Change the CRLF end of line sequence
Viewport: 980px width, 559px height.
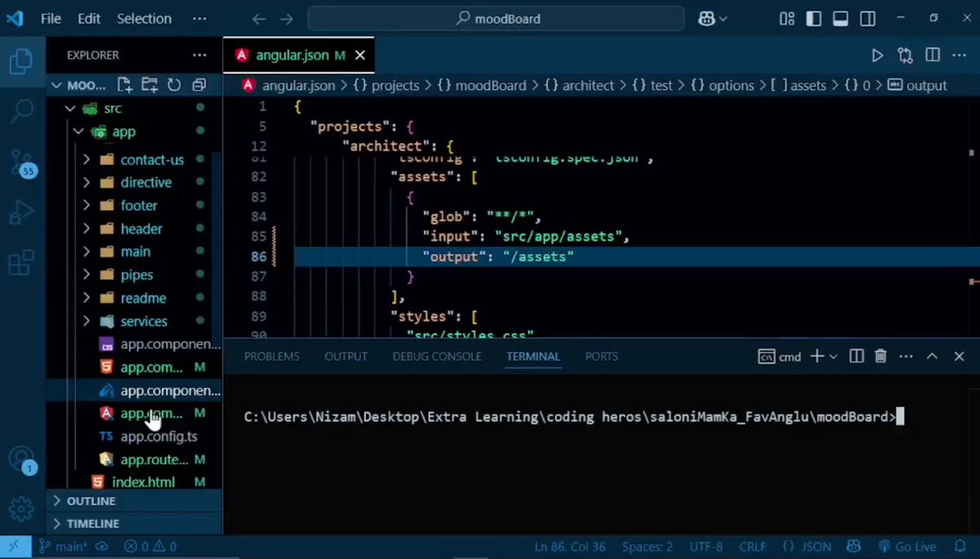tap(752, 547)
